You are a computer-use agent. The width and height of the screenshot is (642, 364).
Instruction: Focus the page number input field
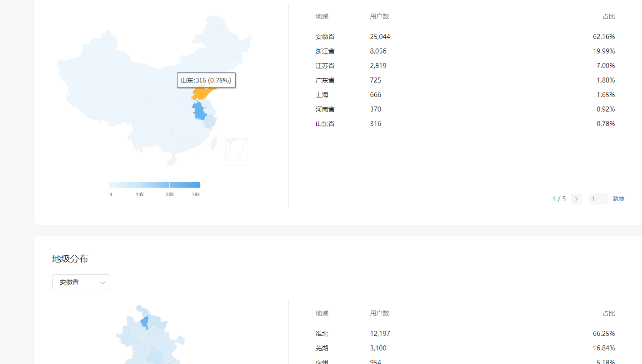(598, 199)
